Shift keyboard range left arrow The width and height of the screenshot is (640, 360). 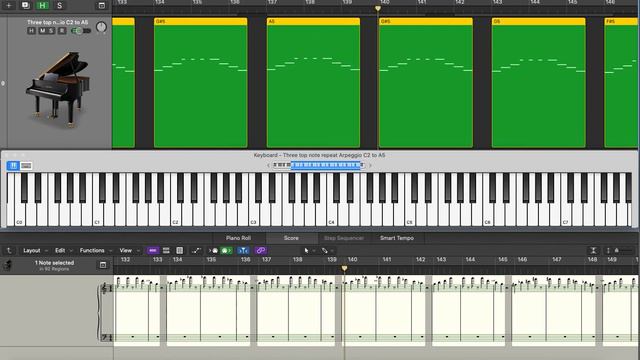click(x=268, y=165)
